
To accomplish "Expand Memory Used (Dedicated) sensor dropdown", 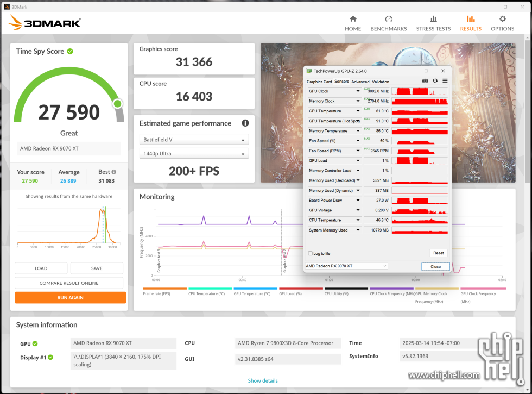I will [x=358, y=180].
